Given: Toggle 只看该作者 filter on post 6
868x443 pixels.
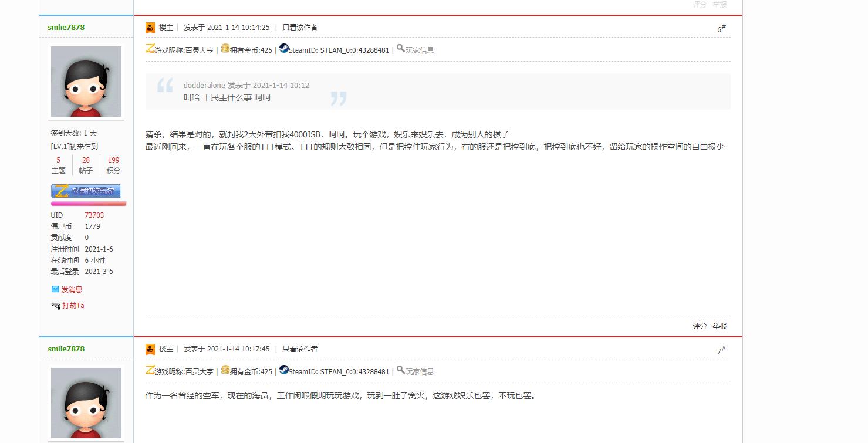Looking at the screenshot, I should [x=299, y=27].
